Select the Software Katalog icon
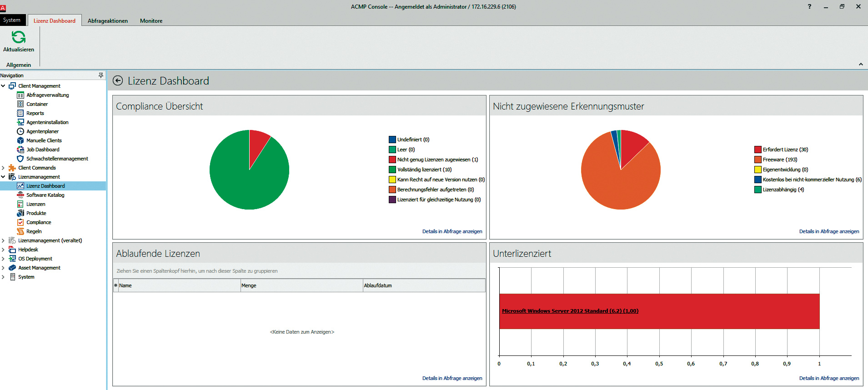 20,195
